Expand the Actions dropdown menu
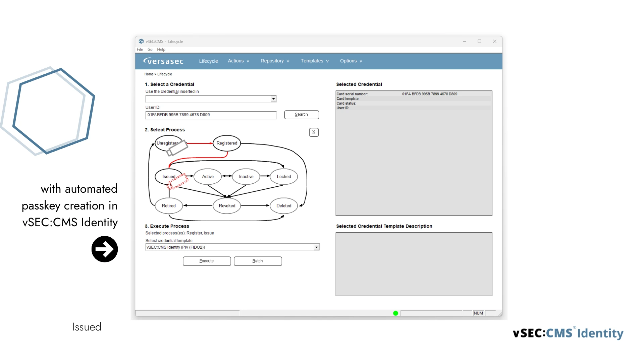The height and width of the screenshot is (362, 644). pyautogui.click(x=238, y=61)
